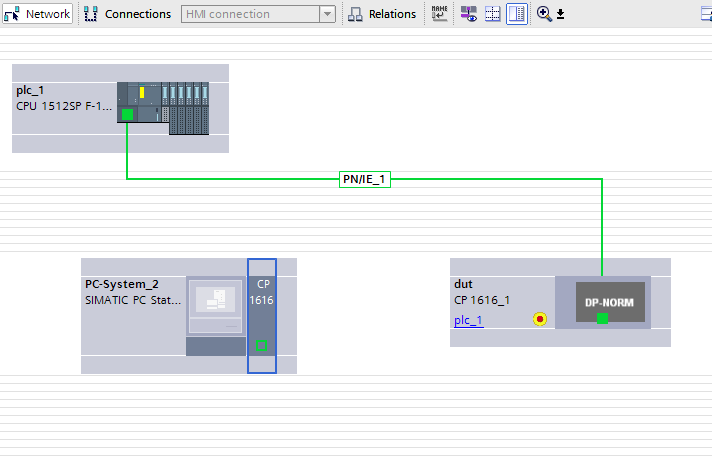The width and height of the screenshot is (712, 459).
Task: Click the partially visible right toolbar icon
Action: click(x=707, y=14)
